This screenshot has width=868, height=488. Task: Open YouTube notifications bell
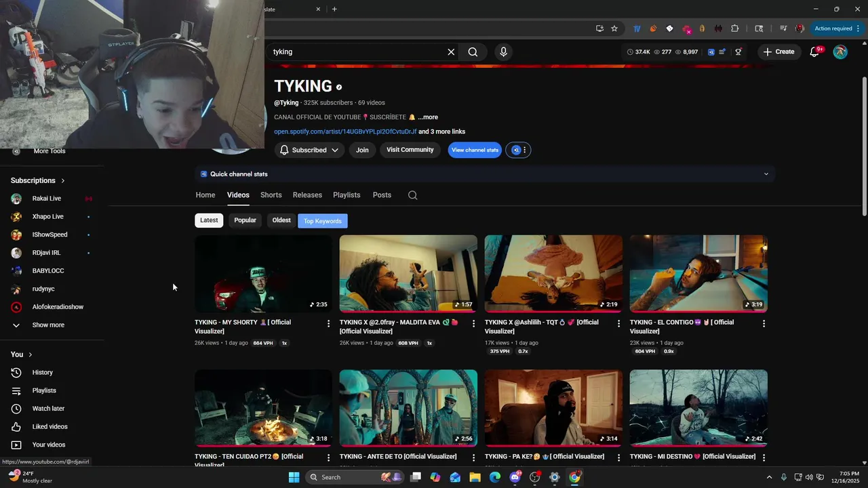point(815,52)
